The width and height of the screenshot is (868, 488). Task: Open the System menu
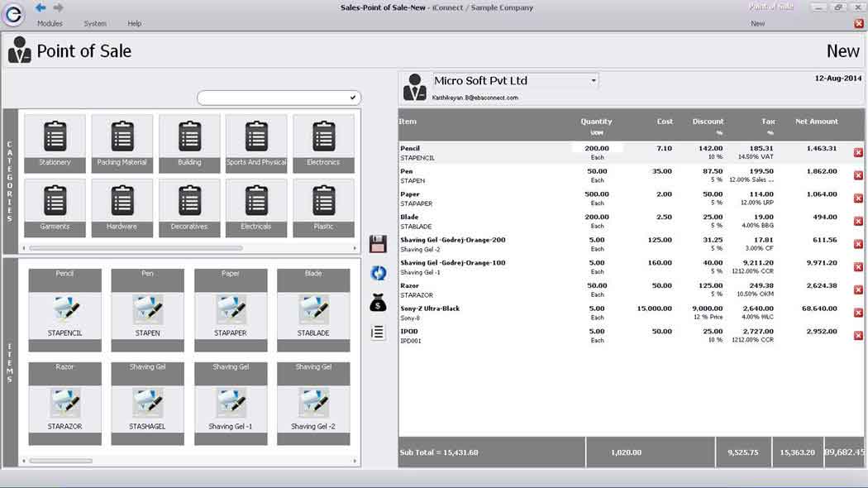click(x=95, y=24)
